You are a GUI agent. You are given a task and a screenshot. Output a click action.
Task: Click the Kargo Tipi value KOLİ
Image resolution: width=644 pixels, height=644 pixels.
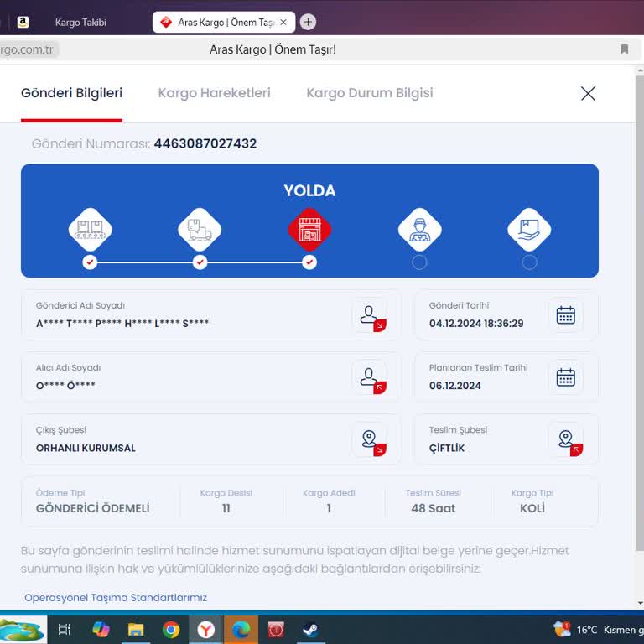[x=532, y=508]
